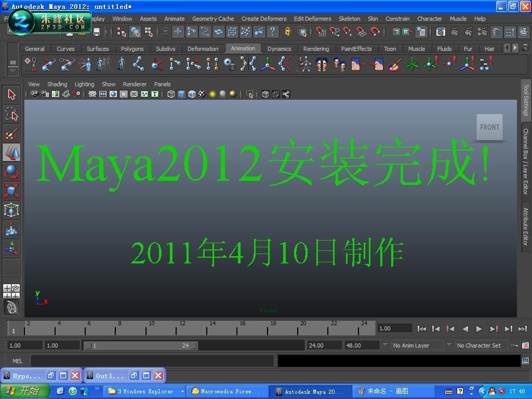This screenshot has width=532, height=399.
Task: Click the save scene floppy icon
Action: (97, 32)
